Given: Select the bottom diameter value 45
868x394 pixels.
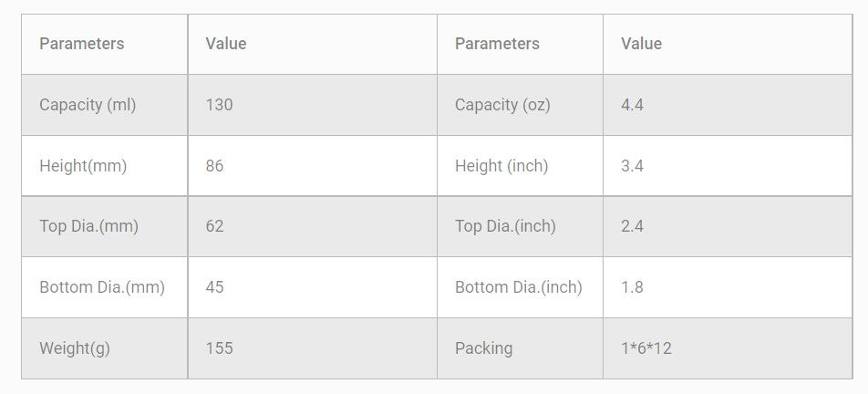Looking at the screenshot, I should [214, 287].
